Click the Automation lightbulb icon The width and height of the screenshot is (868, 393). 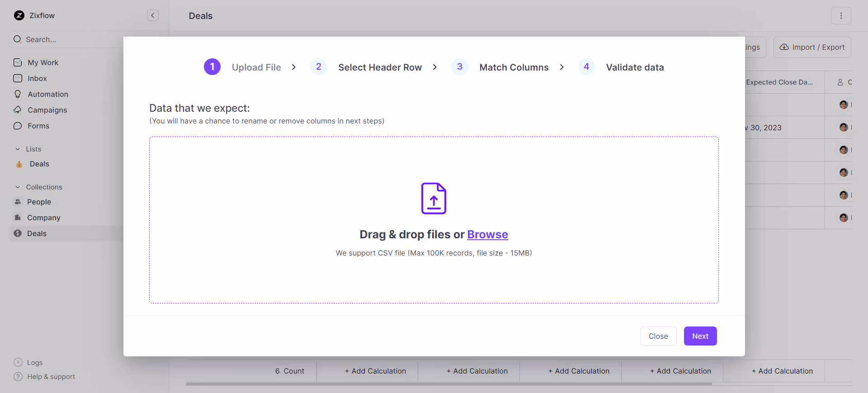tap(18, 94)
